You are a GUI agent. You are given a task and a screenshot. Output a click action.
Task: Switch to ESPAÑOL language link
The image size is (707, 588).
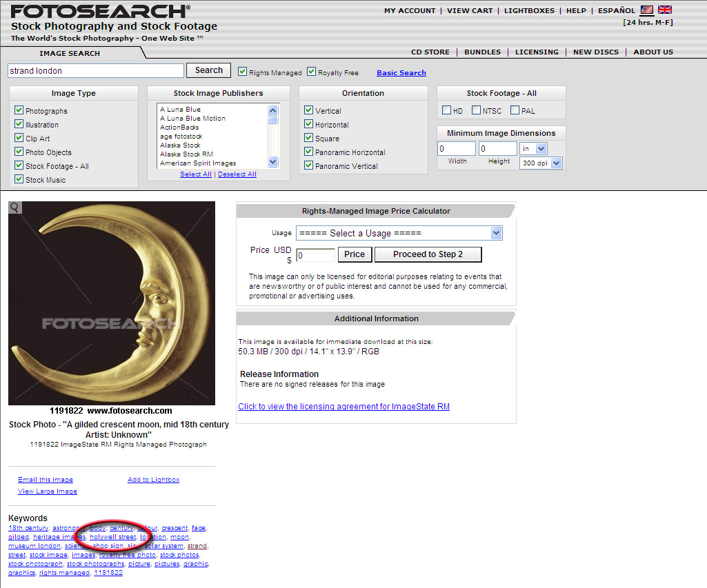[x=617, y=10]
